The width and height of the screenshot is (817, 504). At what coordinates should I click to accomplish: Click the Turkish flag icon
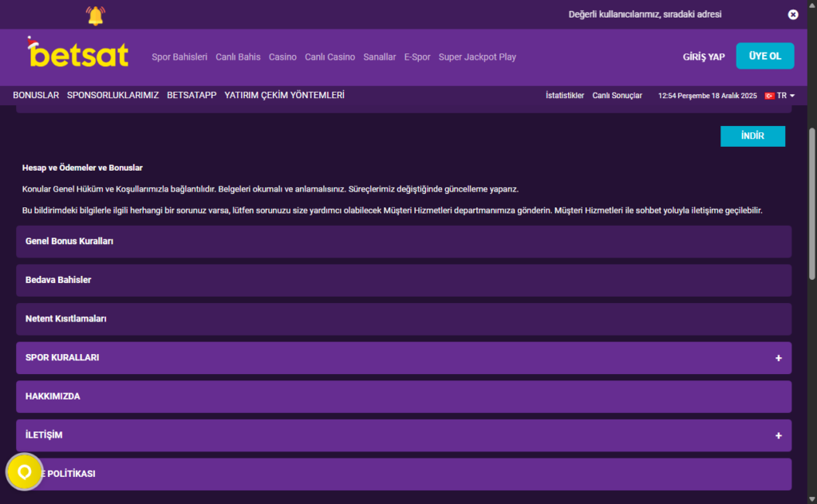[x=769, y=96]
